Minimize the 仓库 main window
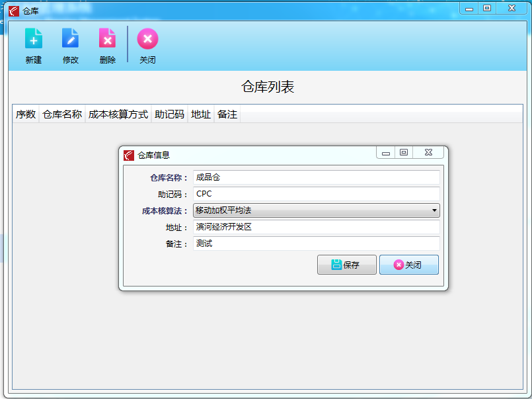Image resolution: width=532 pixels, height=399 pixels. tap(469, 9)
